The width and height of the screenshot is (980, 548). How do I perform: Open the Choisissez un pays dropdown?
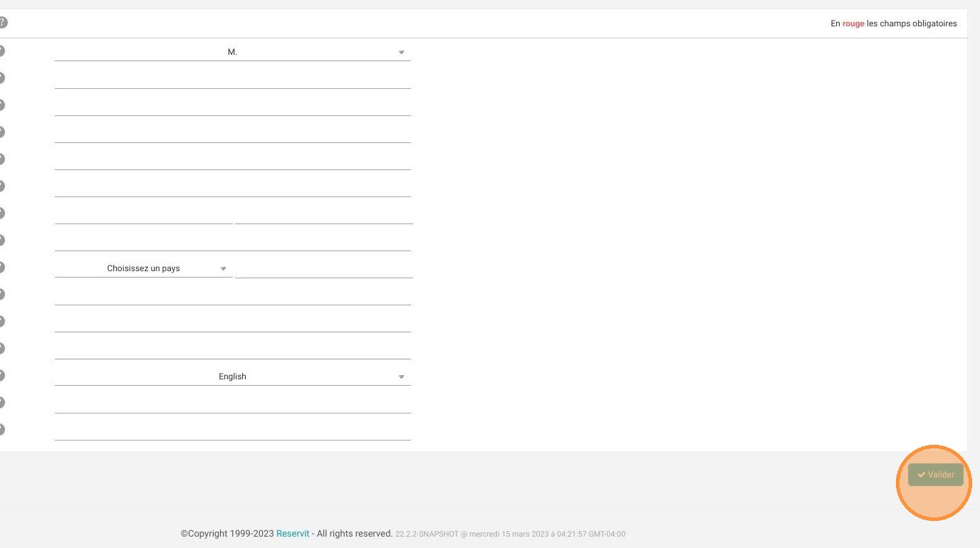pos(144,268)
